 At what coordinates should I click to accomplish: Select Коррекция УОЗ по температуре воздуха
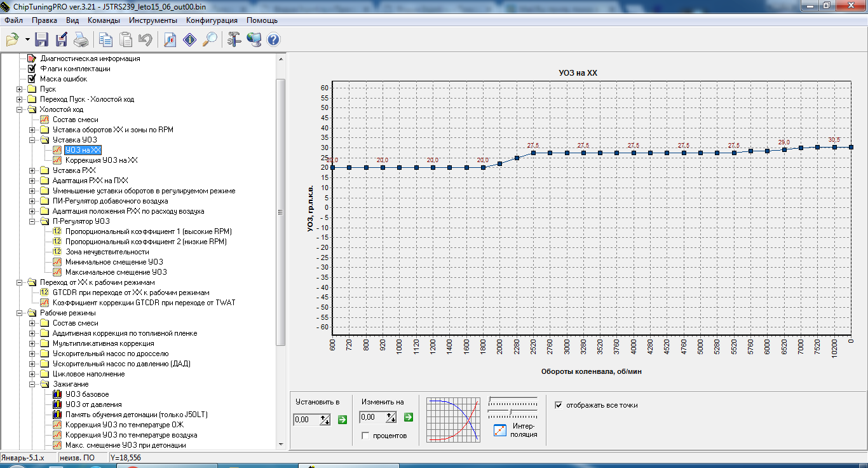[x=132, y=435]
